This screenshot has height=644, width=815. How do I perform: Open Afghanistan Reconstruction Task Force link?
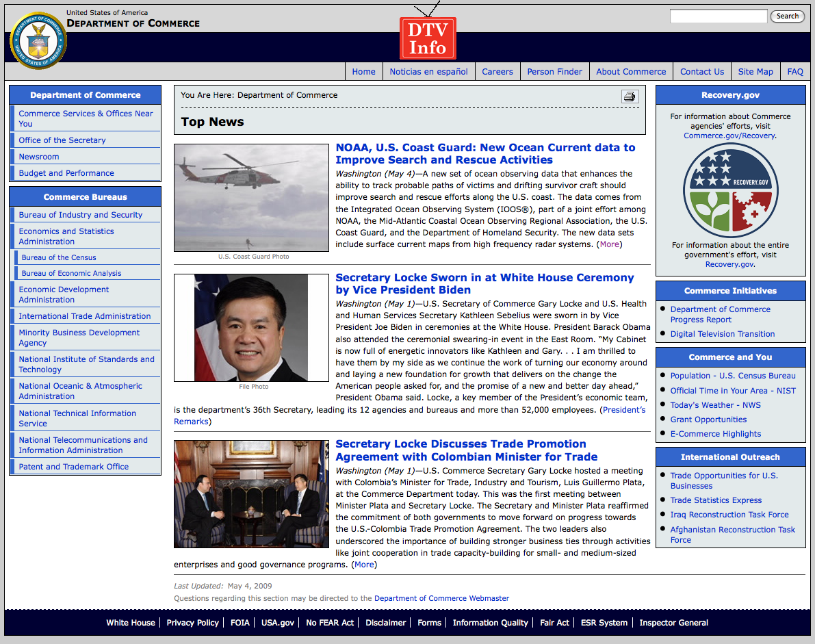pos(733,535)
